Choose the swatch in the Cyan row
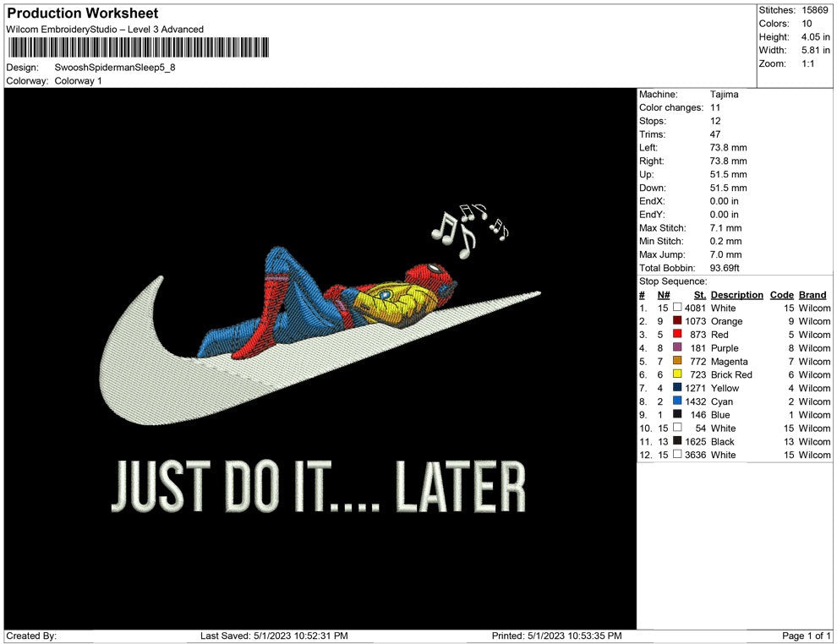The height and width of the screenshot is (644, 837). 677,401
